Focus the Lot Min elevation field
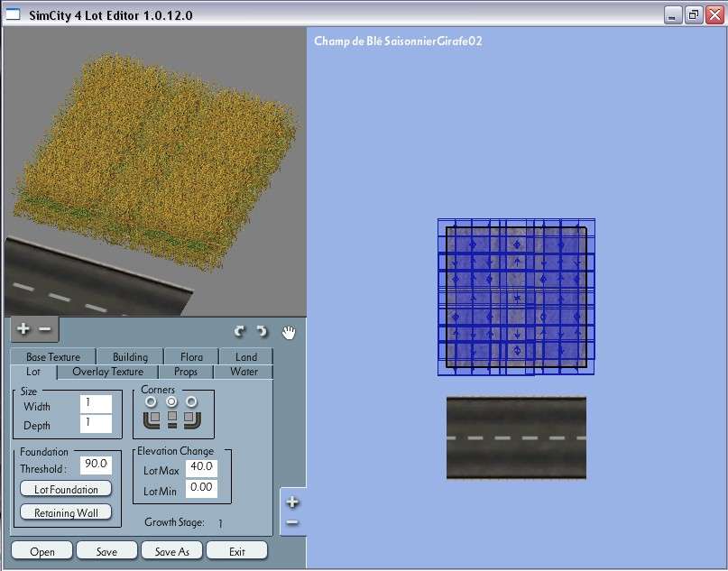Screen dimensions: 728x571 click(201, 488)
